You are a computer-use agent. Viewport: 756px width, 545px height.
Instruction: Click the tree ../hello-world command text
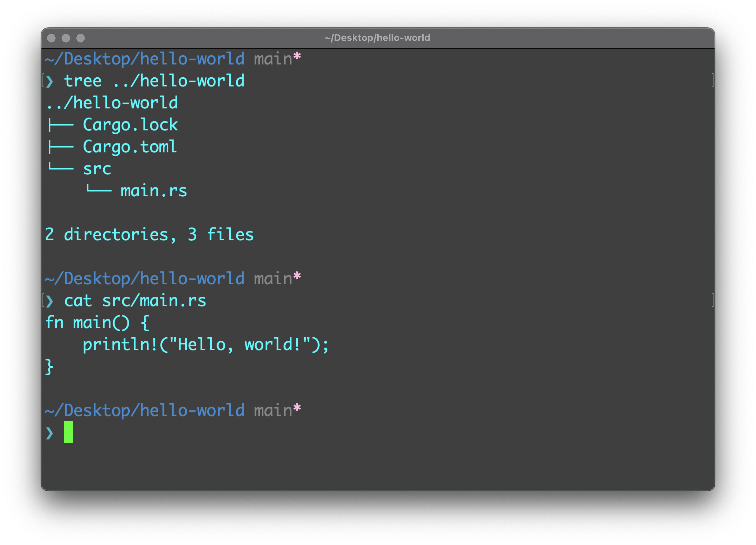[154, 81]
